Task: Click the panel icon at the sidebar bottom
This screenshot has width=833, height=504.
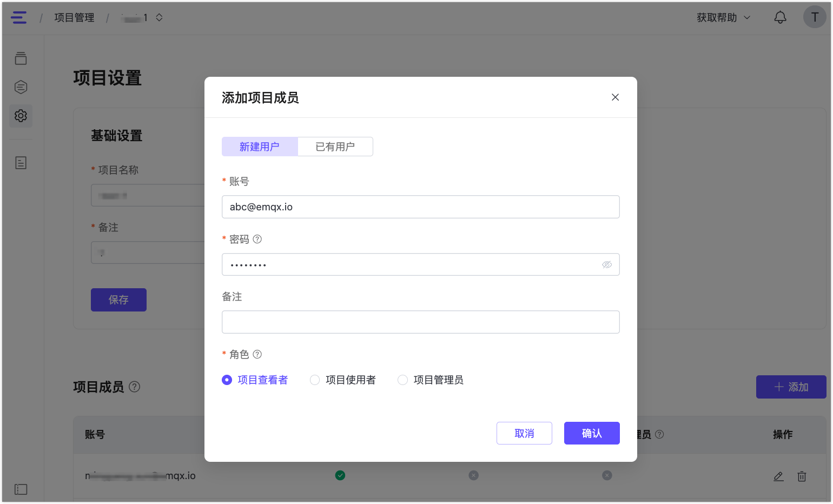Action: point(21,489)
